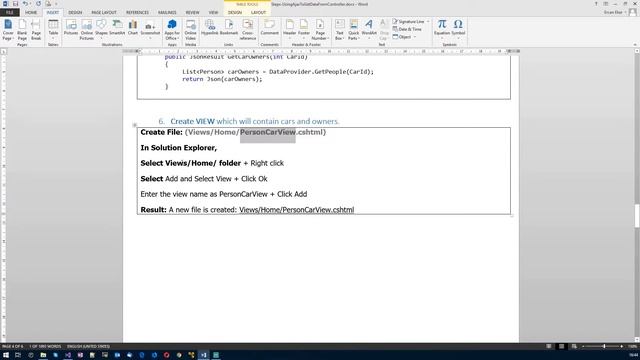Switch to the PAGE LAYOUT tab
The image size is (640, 360).
click(x=104, y=12)
